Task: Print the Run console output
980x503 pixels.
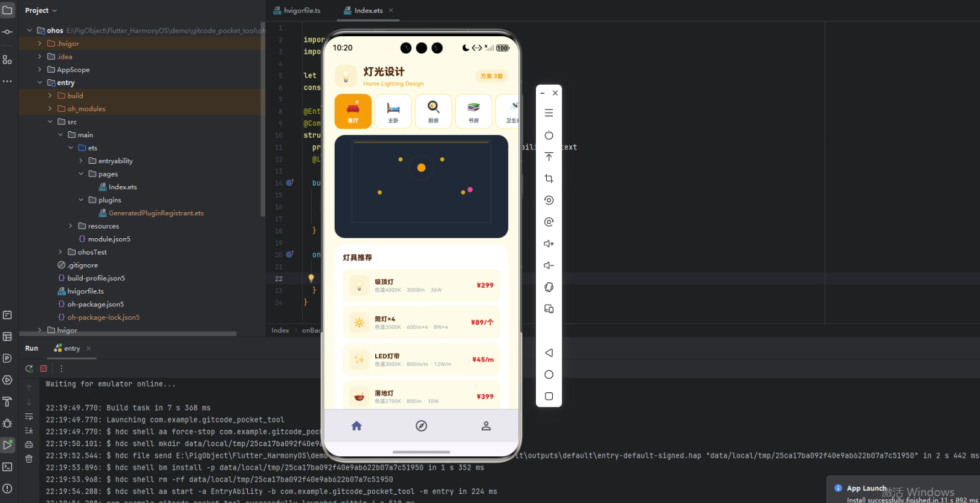Action: 29,444
